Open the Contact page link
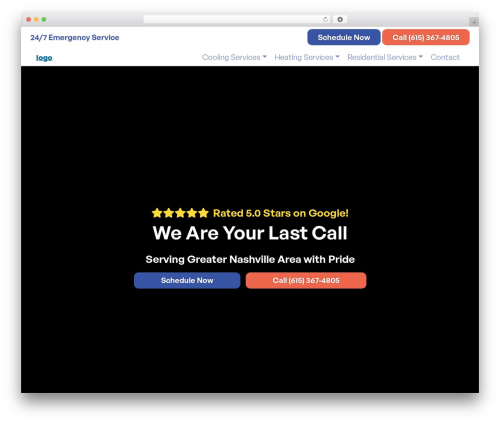Image resolution: width=500 pixels, height=423 pixels. pyautogui.click(x=445, y=57)
